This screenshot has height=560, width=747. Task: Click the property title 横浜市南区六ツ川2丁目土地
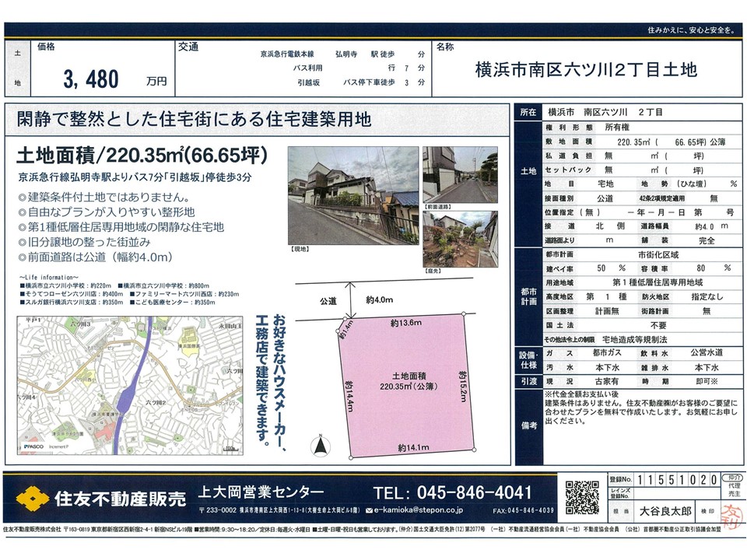pyautogui.click(x=585, y=69)
